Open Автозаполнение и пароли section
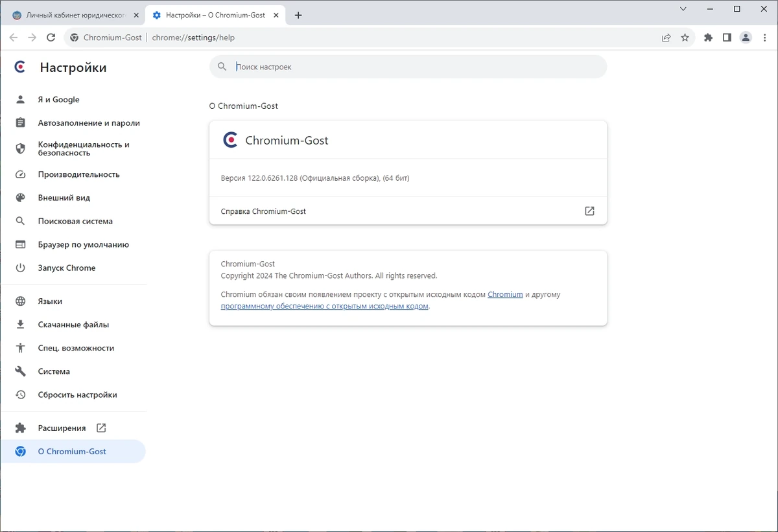 (x=73, y=123)
